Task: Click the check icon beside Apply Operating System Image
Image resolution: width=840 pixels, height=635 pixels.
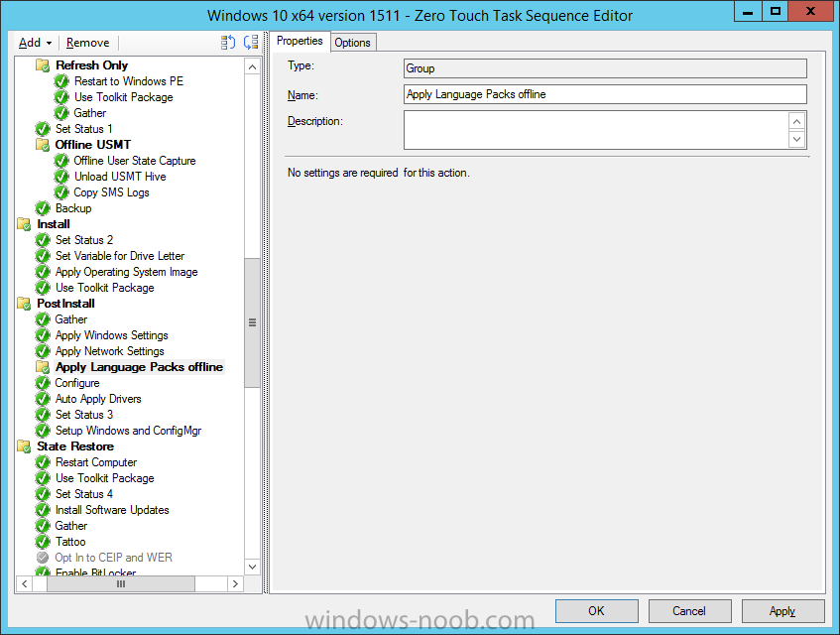Action: pos(43,272)
